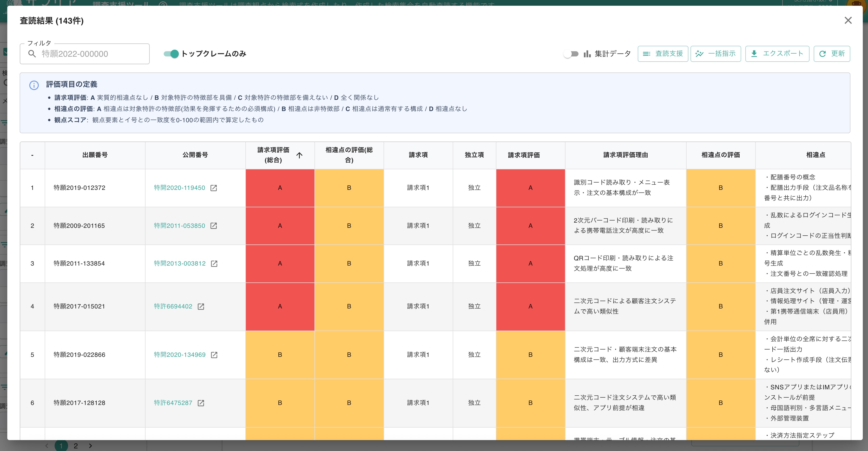
Task: Click the 独立項 column header
Action: 474,155
